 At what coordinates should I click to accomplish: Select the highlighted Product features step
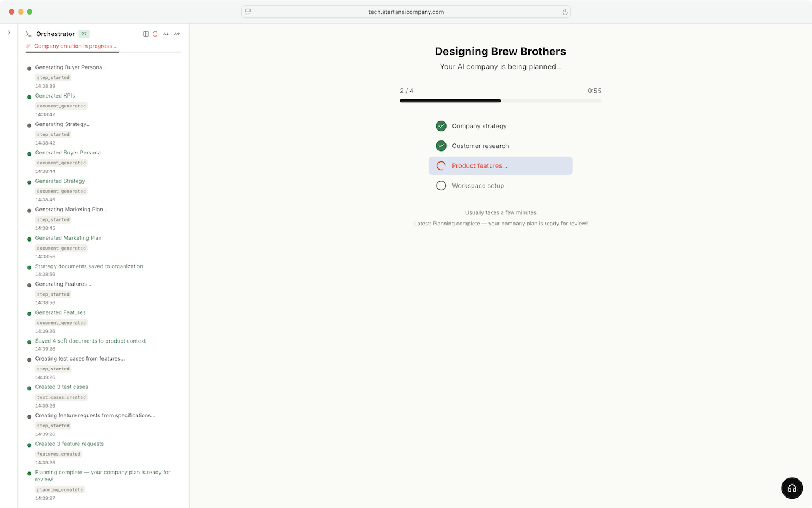click(x=501, y=165)
